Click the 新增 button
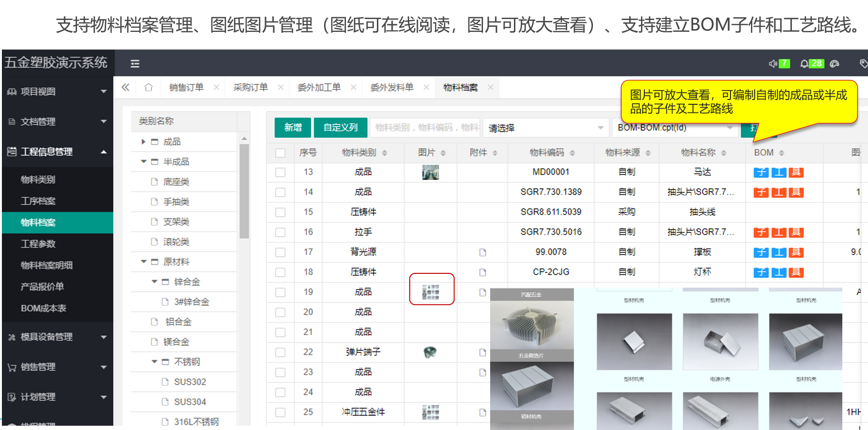 [293, 128]
